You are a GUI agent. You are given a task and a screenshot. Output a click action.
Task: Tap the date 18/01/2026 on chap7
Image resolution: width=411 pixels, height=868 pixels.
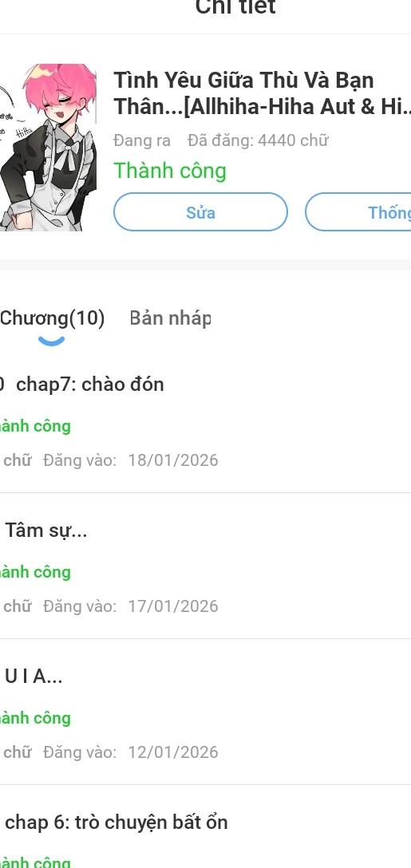tap(173, 460)
